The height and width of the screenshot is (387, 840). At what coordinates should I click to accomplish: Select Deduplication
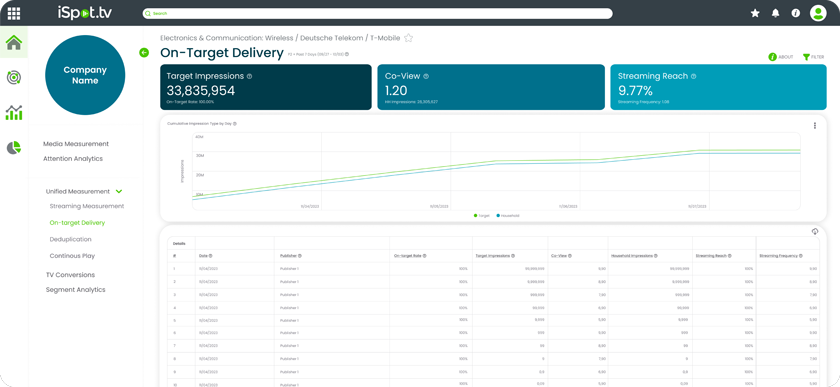tap(71, 240)
